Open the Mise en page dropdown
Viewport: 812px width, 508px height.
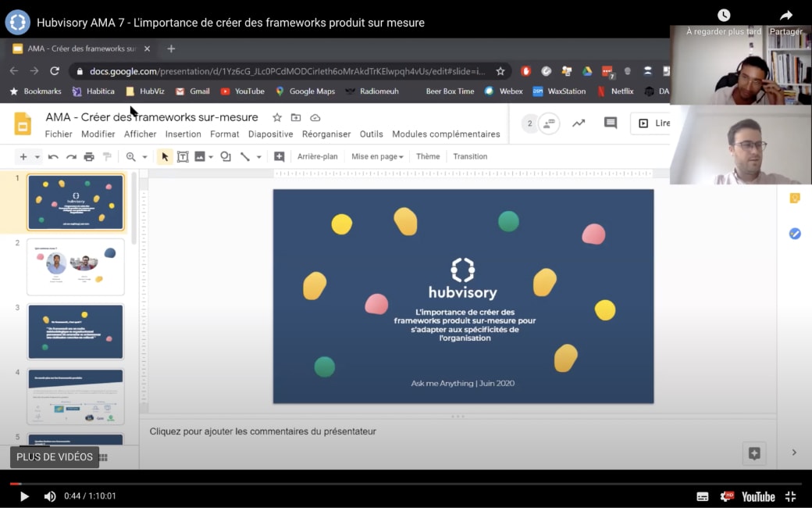pyautogui.click(x=377, y=156)
